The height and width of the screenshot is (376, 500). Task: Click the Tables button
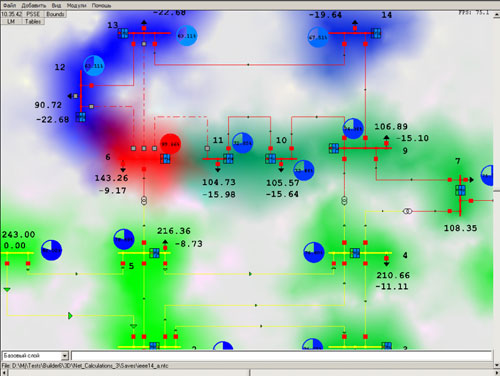pyautogui.click(x=33, y=21)
